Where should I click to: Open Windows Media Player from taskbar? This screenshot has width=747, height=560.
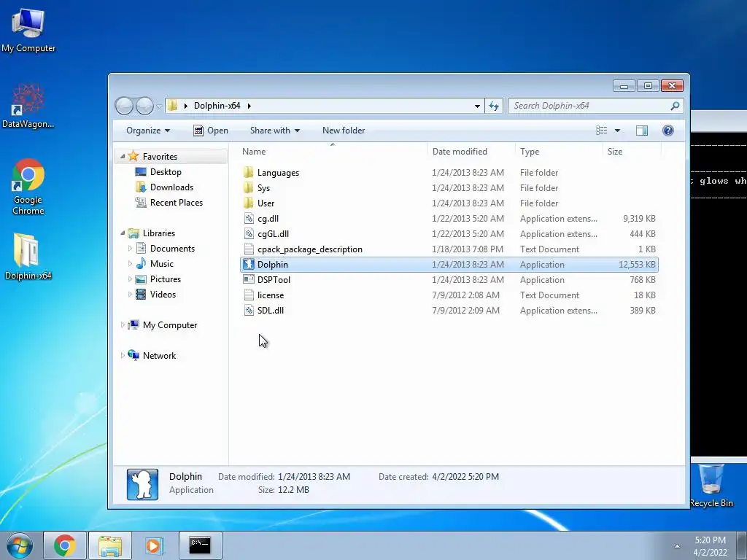(155, 545)
